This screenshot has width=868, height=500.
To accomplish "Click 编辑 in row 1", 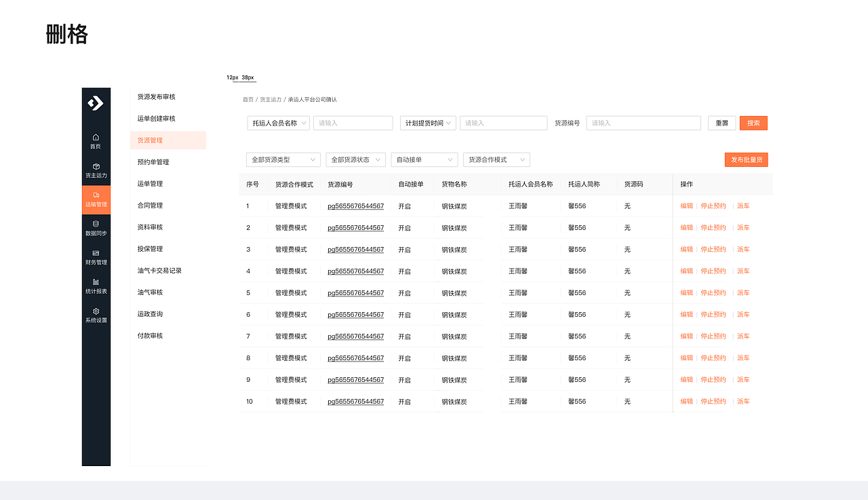I will (x=687, y=206).
